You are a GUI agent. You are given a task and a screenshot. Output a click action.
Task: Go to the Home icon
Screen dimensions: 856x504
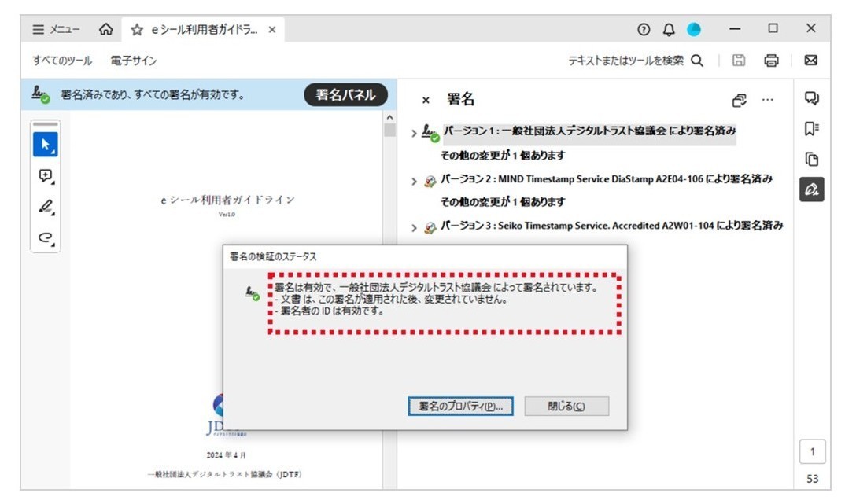coord(106,29)
